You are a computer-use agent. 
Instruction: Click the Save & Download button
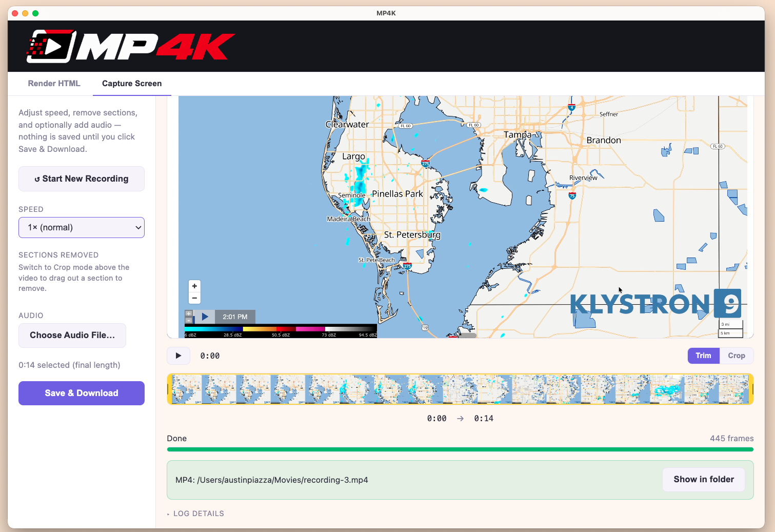coord(82,393)
